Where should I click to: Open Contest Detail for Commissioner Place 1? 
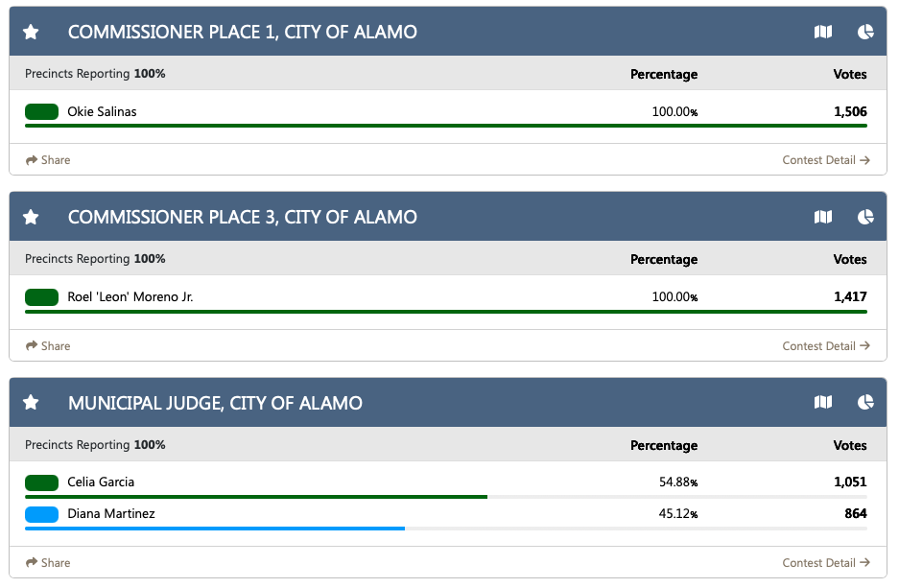point(826,160)
